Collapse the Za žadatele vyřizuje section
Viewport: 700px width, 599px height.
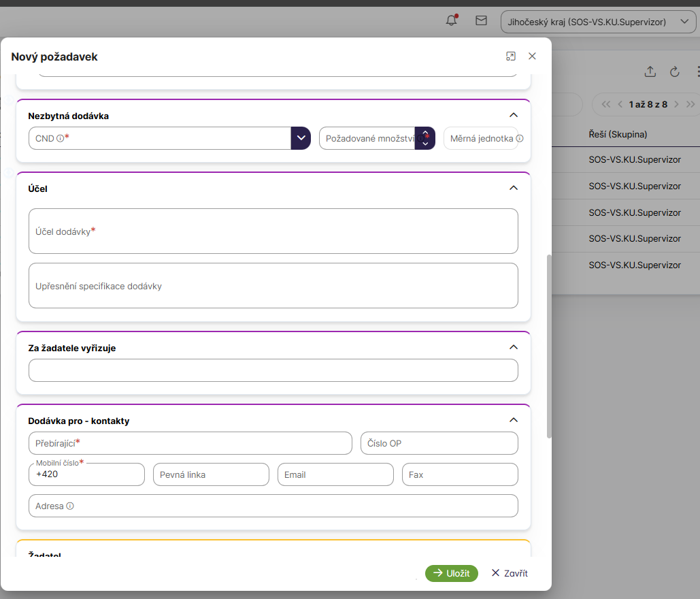tap(514, 347)
